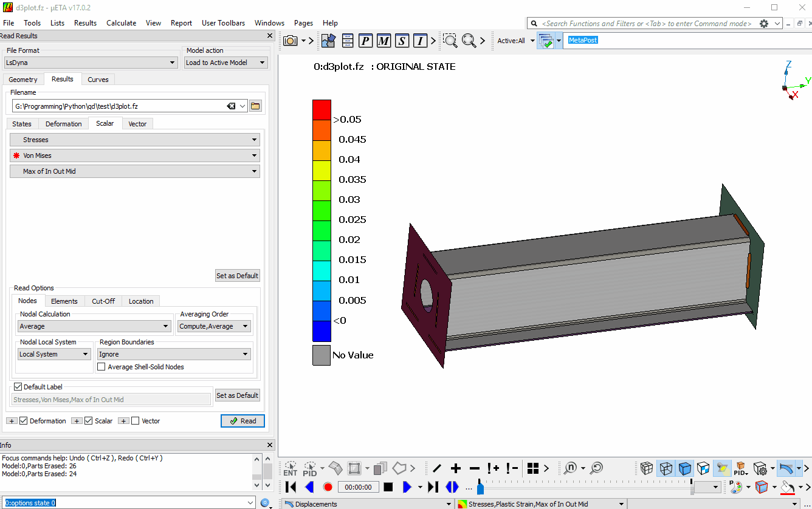Screen dimensions: 812x509
Task: Click the slash line focus icon
Action: point(436,468)
